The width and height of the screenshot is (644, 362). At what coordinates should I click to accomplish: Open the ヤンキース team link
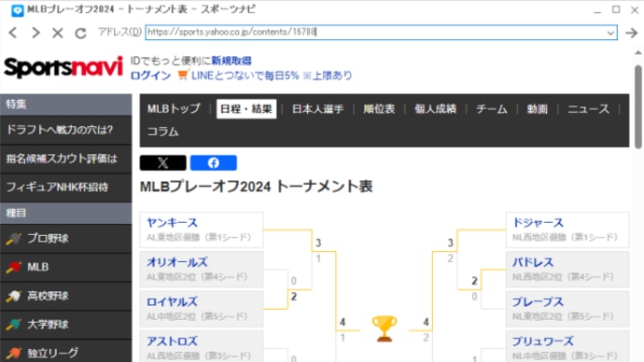click(172, 223)
